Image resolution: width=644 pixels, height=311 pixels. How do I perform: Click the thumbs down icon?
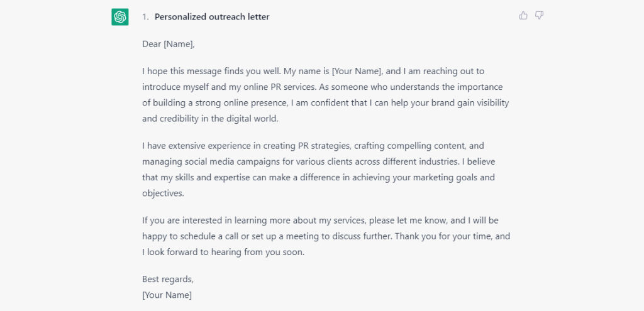(x=539, y=16)
